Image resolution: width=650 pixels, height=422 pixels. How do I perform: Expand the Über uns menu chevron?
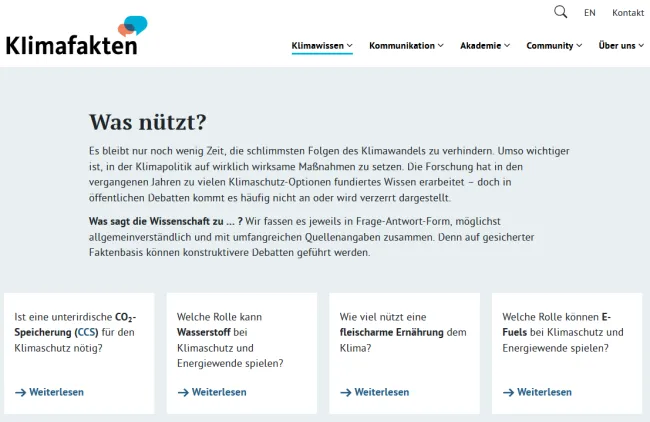[x=641, y=45]
